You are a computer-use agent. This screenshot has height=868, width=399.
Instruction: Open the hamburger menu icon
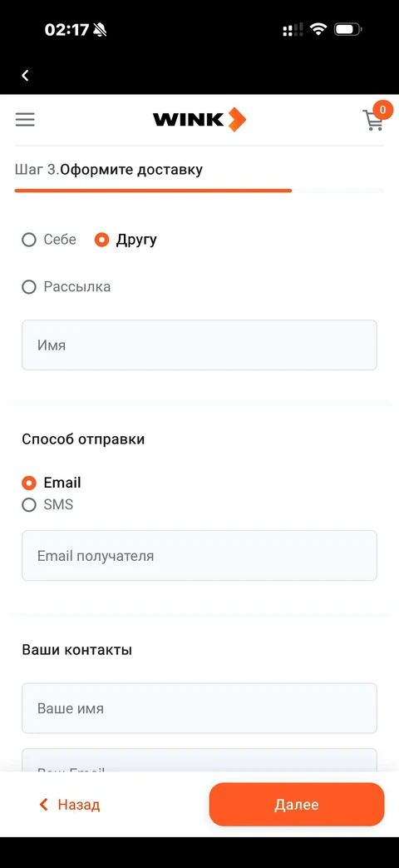[x=25, y=120]
